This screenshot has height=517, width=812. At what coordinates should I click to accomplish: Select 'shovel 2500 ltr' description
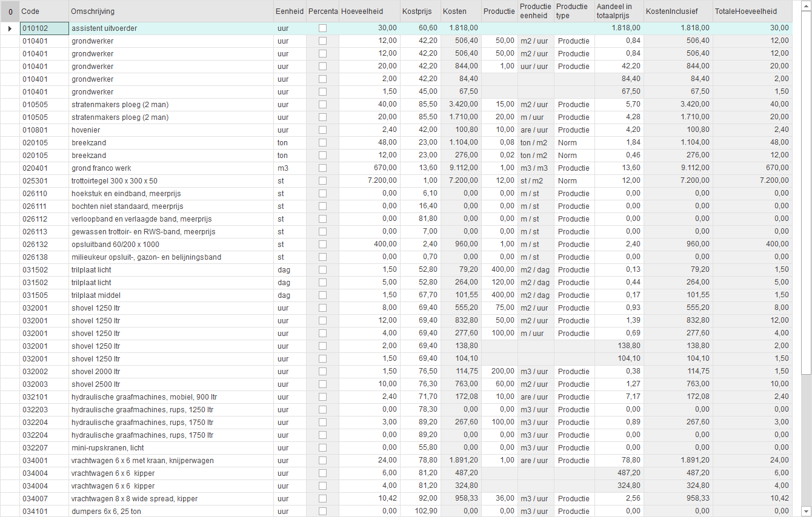click(x=171, y=384)
